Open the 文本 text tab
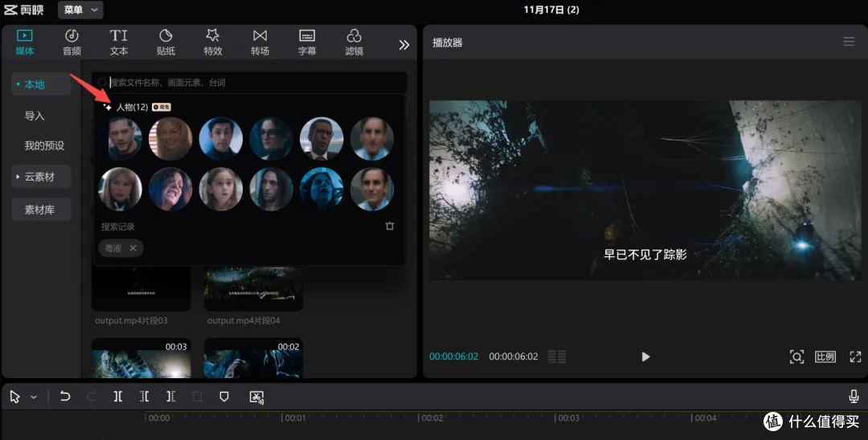The width and height of the screenshot is (868, 440). pyautogui.click(x=118, y=43)
